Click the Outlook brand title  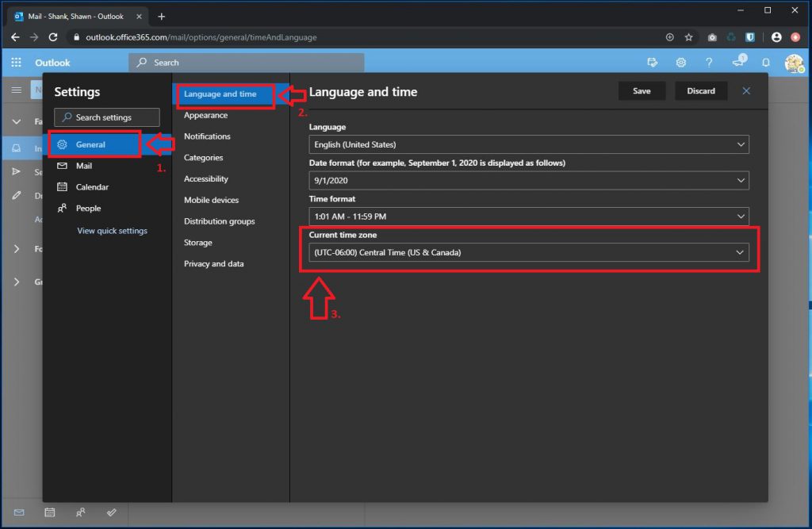pyautogui.click(x=52, y=63)
